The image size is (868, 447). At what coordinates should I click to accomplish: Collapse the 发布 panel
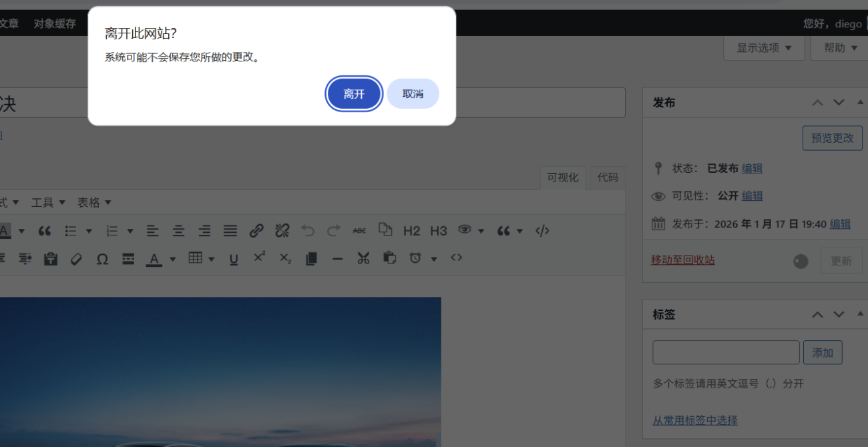tap(860, 102)
